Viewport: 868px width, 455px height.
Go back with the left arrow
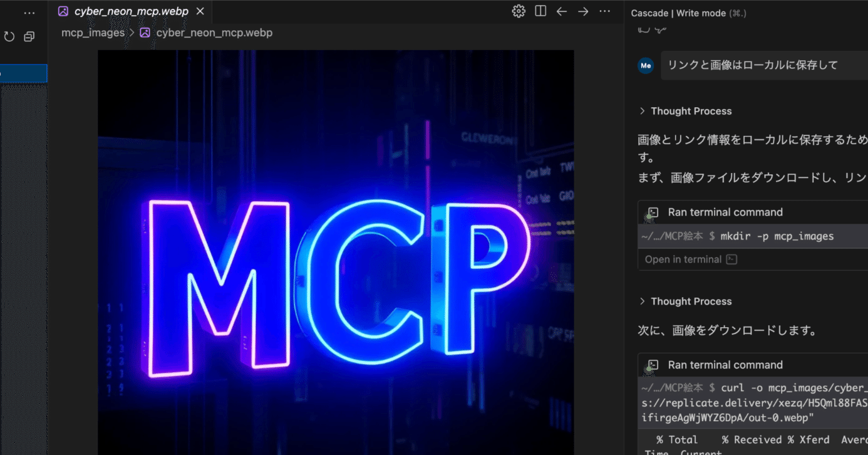click(562, 11)
